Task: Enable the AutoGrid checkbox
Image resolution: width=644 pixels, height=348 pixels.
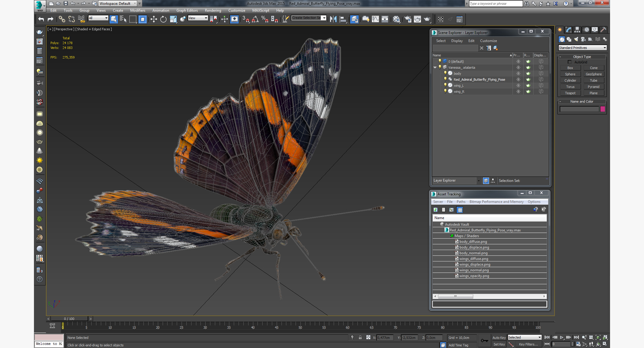Action: click(x=570, y=62)
